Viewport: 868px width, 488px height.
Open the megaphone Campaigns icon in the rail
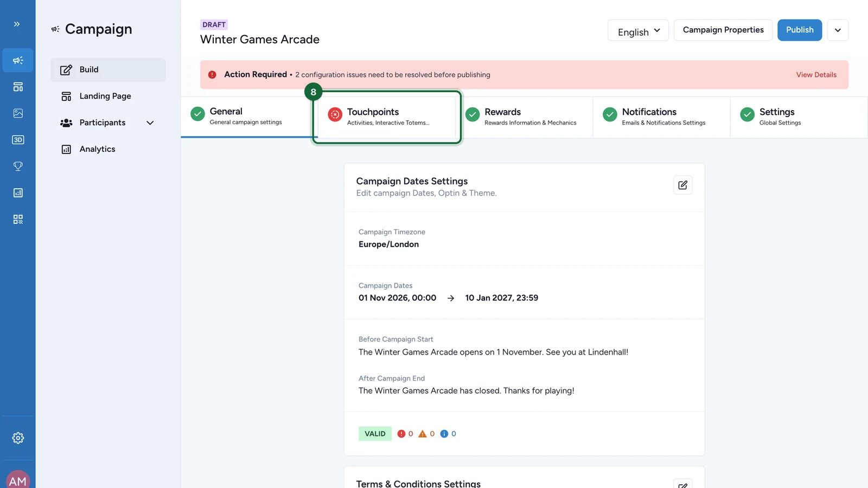18,60
